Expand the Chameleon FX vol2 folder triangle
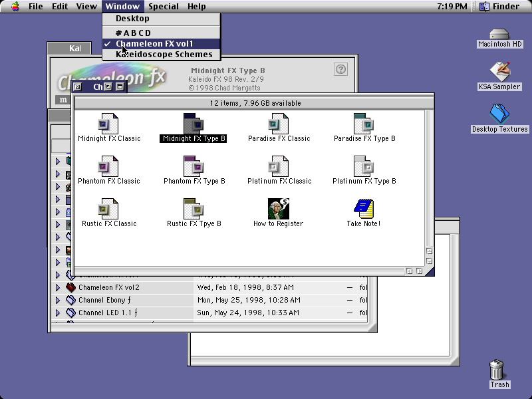Screen dimensions: 532x399 click(58, 287)
